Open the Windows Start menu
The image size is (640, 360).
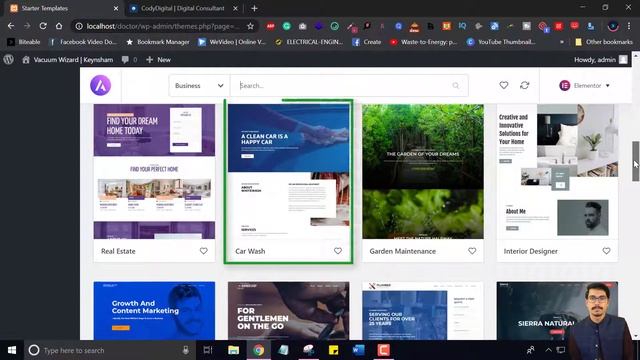tap(12, 350)
